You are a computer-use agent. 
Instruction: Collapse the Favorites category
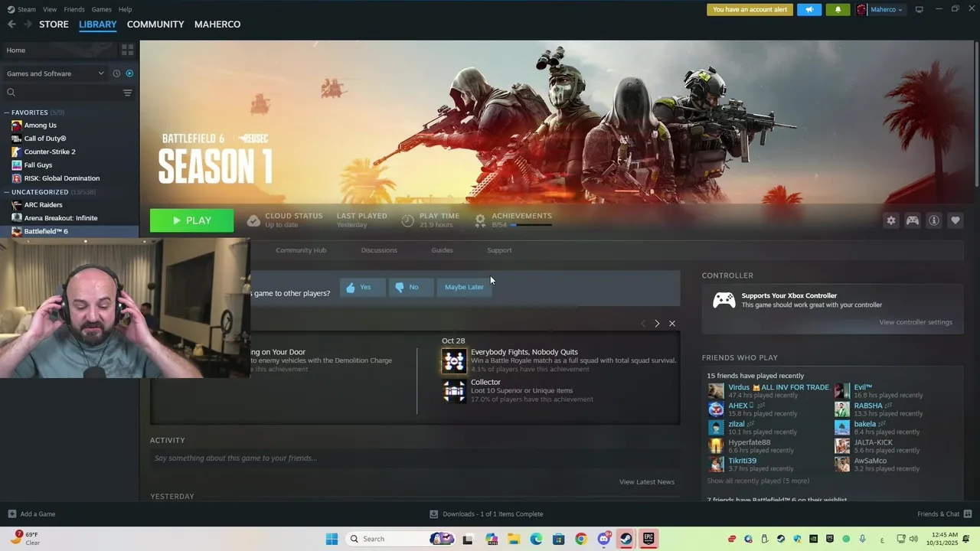tap(6, 112)
